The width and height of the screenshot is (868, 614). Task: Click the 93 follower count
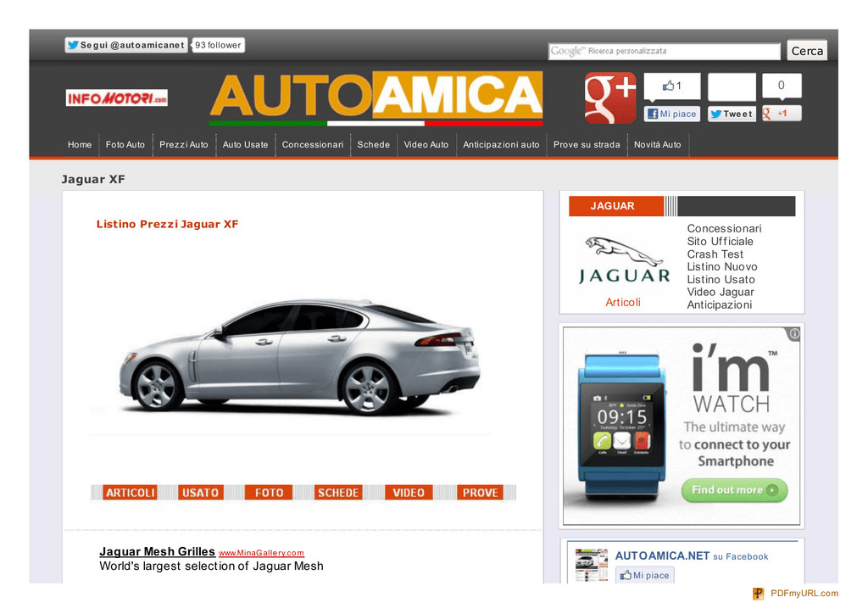[218, 46]
